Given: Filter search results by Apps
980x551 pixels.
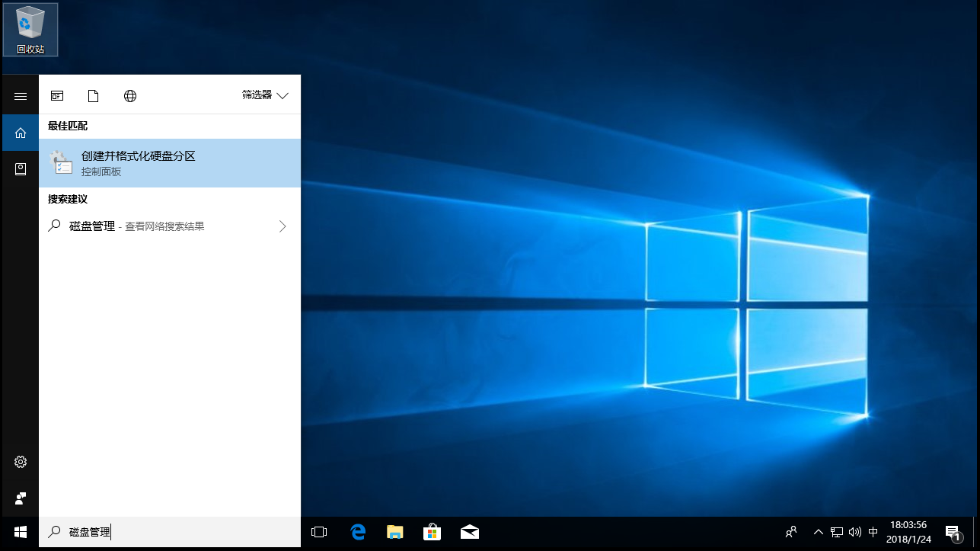Looking at the screenshot, I should click(57, 96).
